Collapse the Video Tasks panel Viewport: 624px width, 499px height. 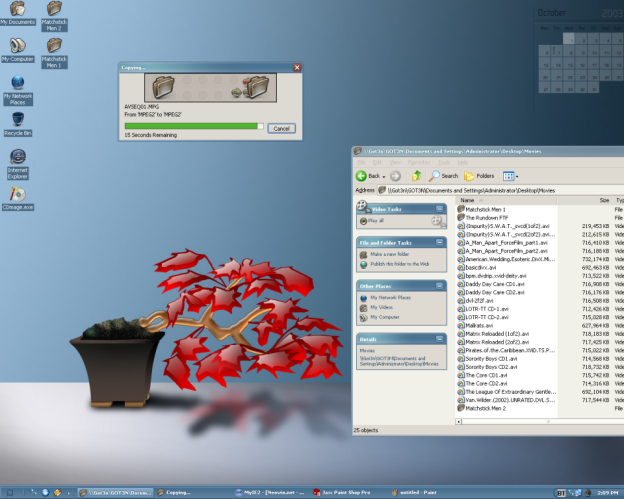point(439,209)
